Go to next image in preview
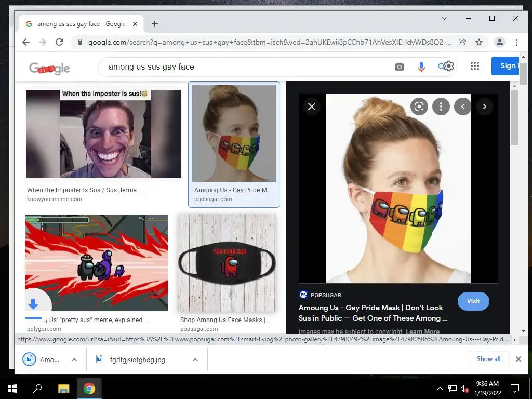 485,107
